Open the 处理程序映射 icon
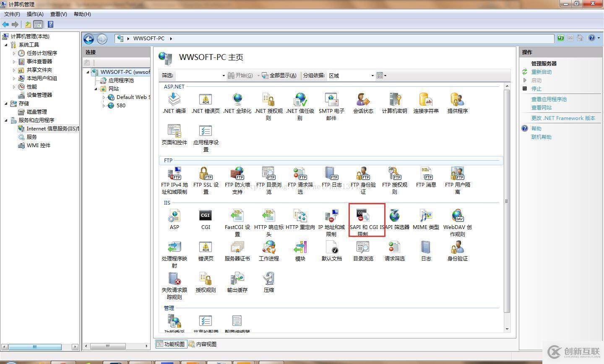Image resolution: width=604 pixels, height=364 pixels. (x=174, y=254)
